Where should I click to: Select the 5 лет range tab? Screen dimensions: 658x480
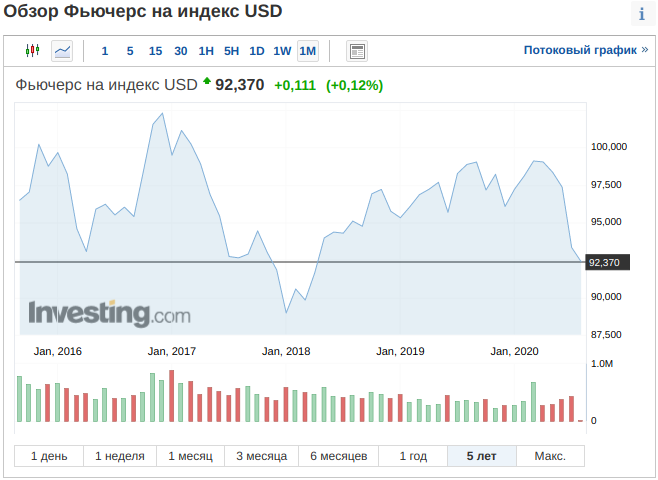481,456
